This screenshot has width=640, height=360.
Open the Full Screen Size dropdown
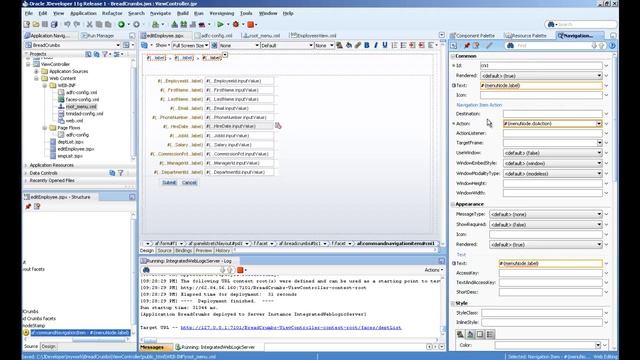pos(190,45)
